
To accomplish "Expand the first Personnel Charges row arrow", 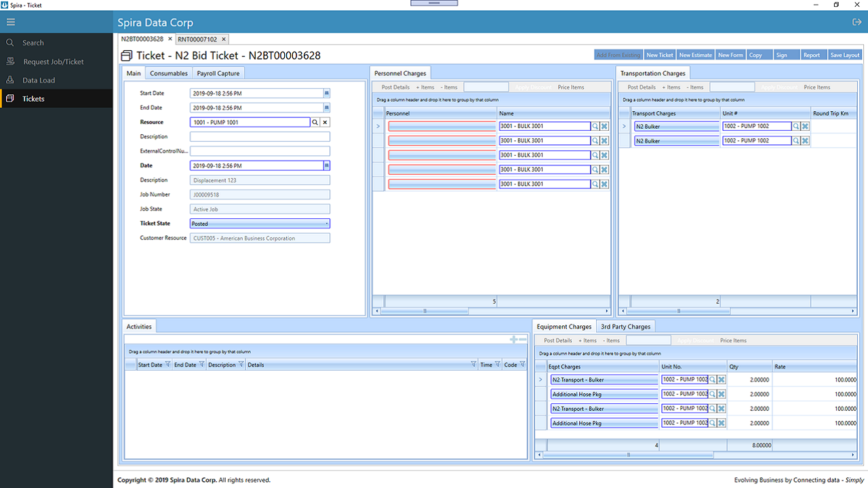I will click(377, 126).
